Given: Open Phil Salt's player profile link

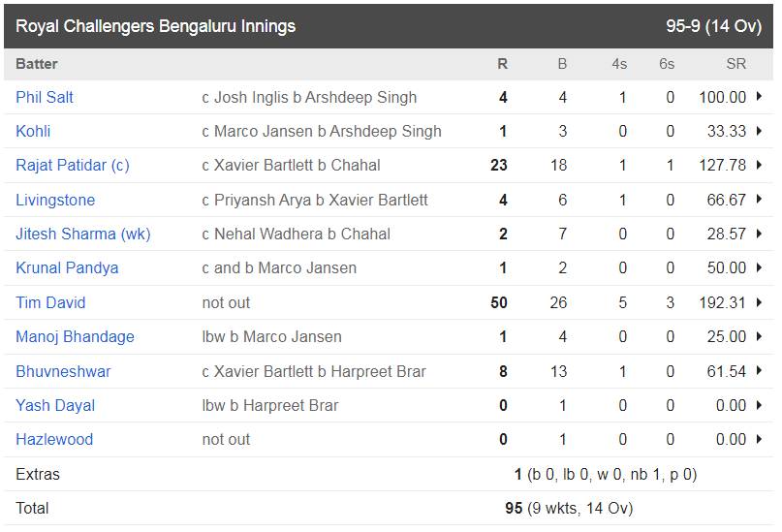Looking at the screenshot, I should point(45,97).
